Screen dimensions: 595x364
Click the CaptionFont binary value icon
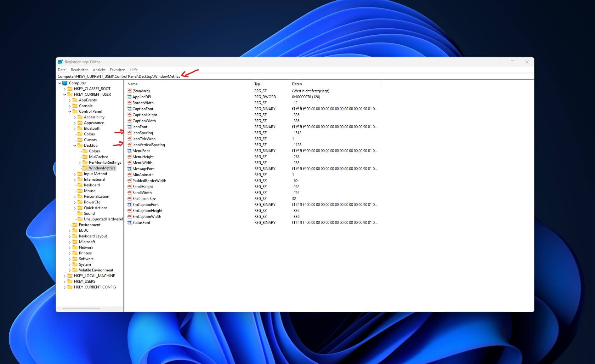[x=129, y=109]
